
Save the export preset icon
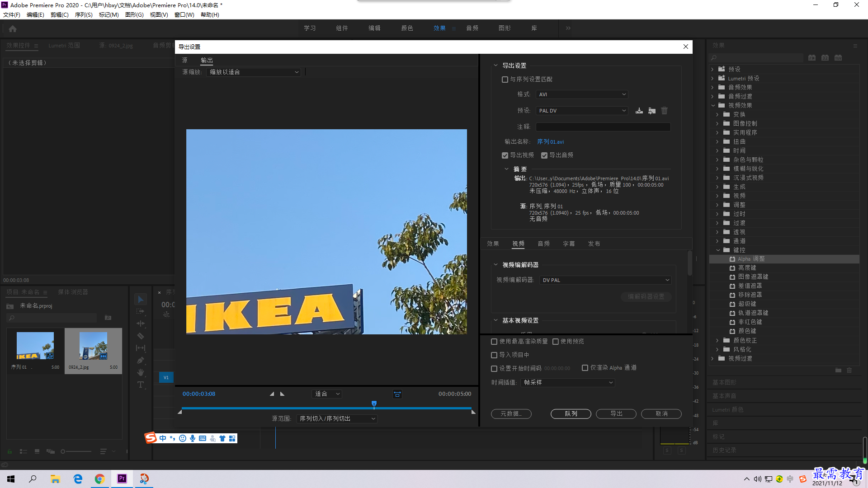click(639, 111)
